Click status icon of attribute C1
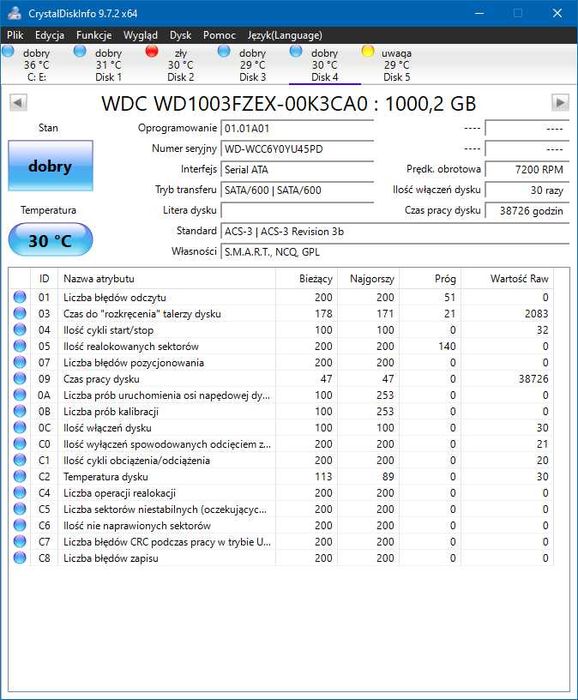Screen dimensions: 578x700 pos(20,460)
